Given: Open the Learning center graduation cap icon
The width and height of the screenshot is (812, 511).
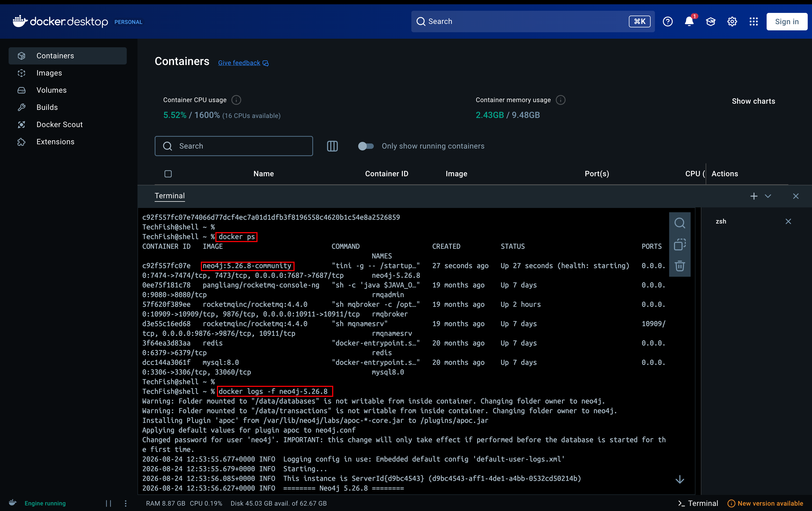Looking at the screenshot, I should coord(711,21).
